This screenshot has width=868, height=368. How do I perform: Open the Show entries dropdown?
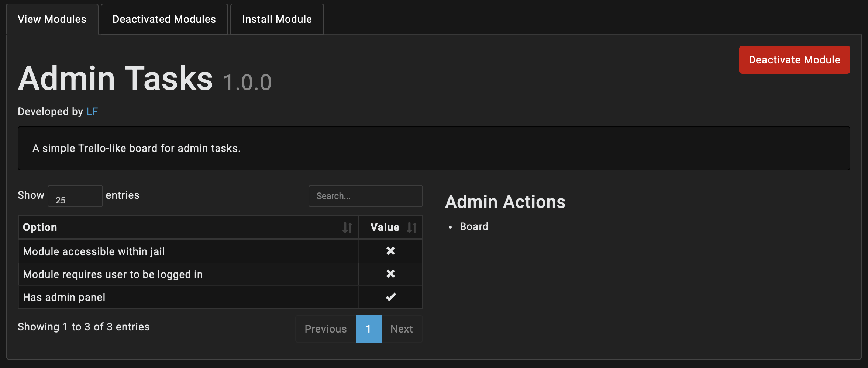coord(75,196)
